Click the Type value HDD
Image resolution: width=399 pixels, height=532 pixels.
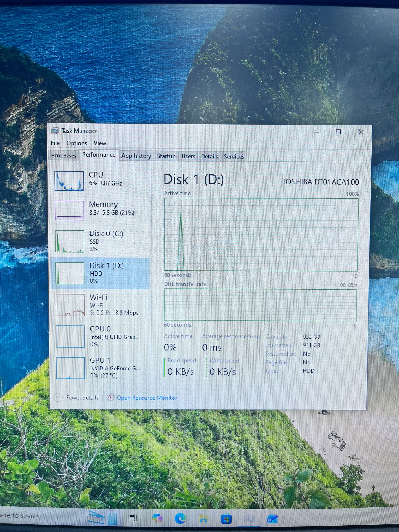click(309, 371)
